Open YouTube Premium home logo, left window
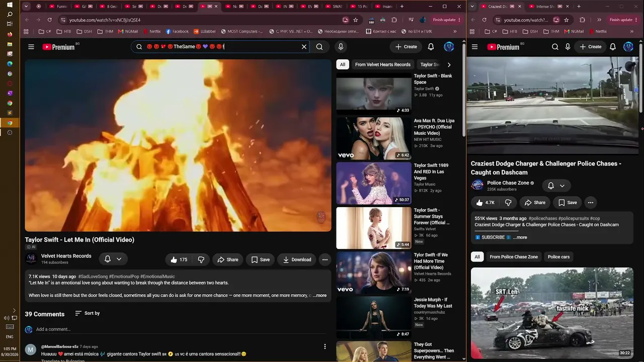644x362 pixels. click(58, 47)
